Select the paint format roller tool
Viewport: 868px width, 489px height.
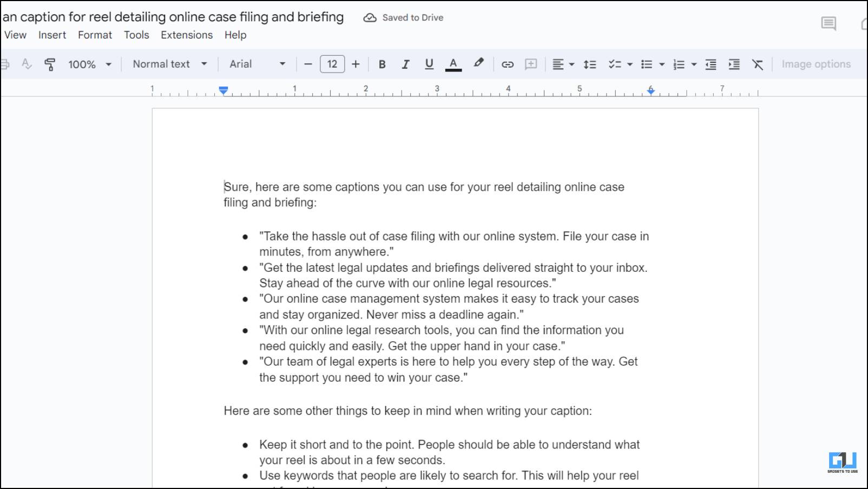(50, 64)
